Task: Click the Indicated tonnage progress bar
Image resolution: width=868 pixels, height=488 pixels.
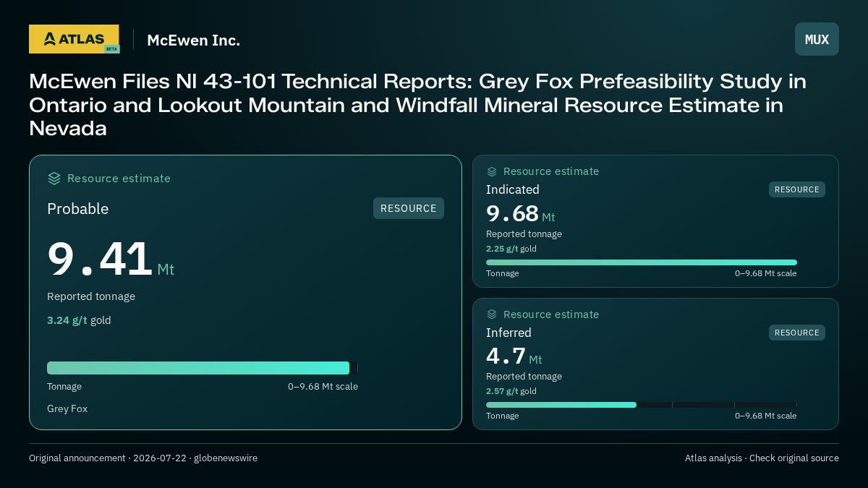Action: click(642, 262)
